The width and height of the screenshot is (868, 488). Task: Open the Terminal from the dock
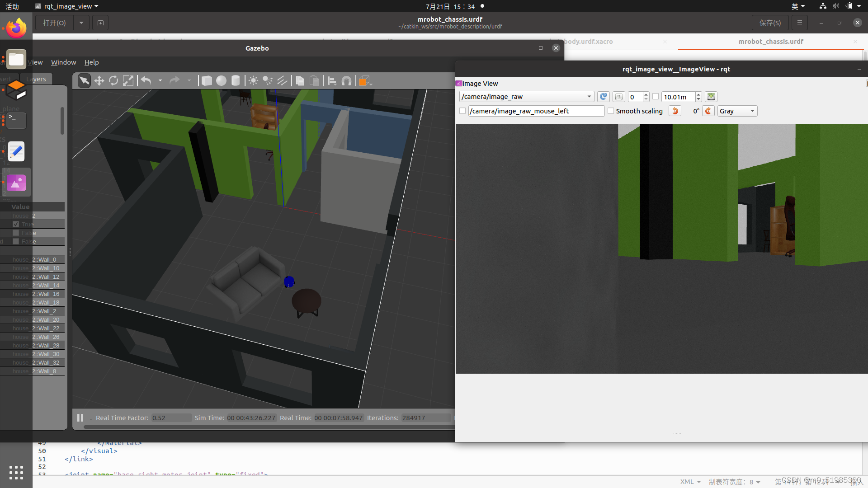tap(16, 121)
